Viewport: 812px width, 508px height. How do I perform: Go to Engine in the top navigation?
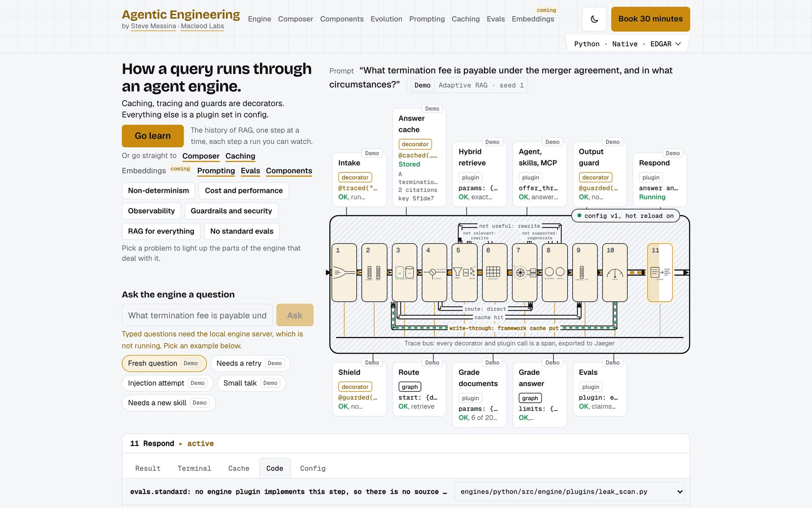click(259, 19)
